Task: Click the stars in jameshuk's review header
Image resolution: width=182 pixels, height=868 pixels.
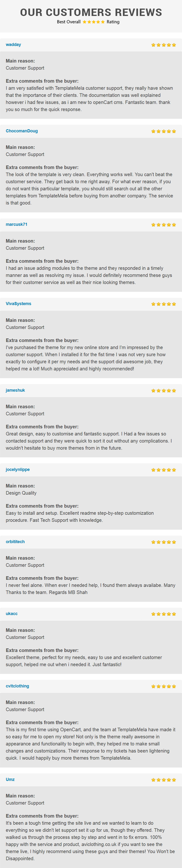Action: [x=163, y=390]
